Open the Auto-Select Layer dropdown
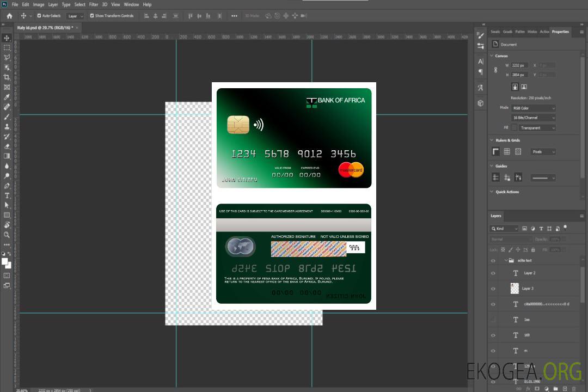The height and width of the screenshot is (392, 588). (75, 16)
